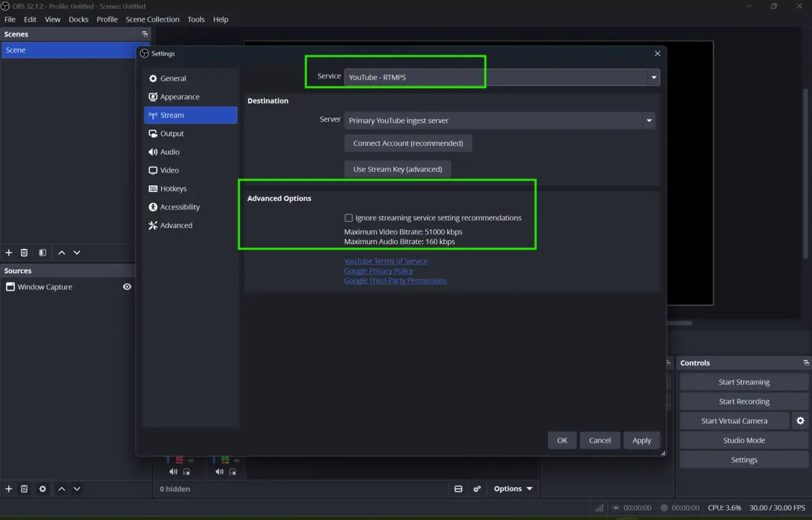Toggle visibility eye for Window Capture
Screen dimensions: 812x520
pyautogui.click(x=127, y=287)
